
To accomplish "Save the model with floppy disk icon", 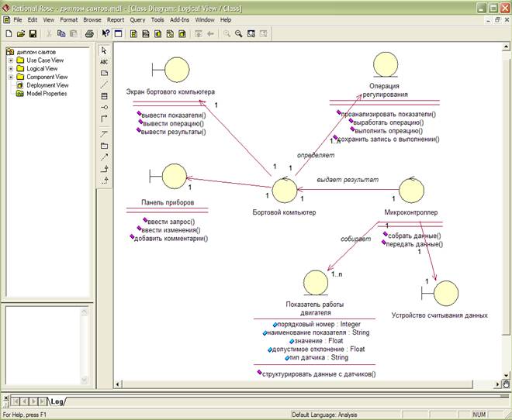I will click(33, 33).
